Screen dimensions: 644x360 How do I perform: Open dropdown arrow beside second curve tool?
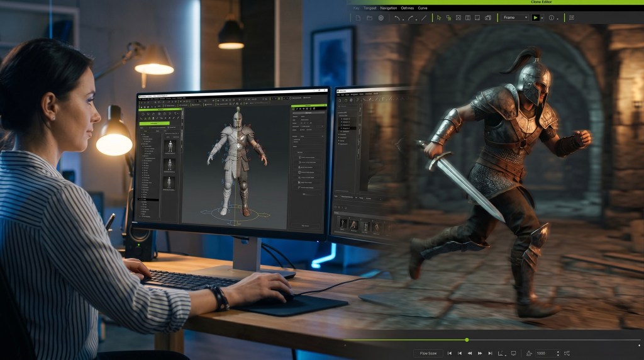pos(416,20)
